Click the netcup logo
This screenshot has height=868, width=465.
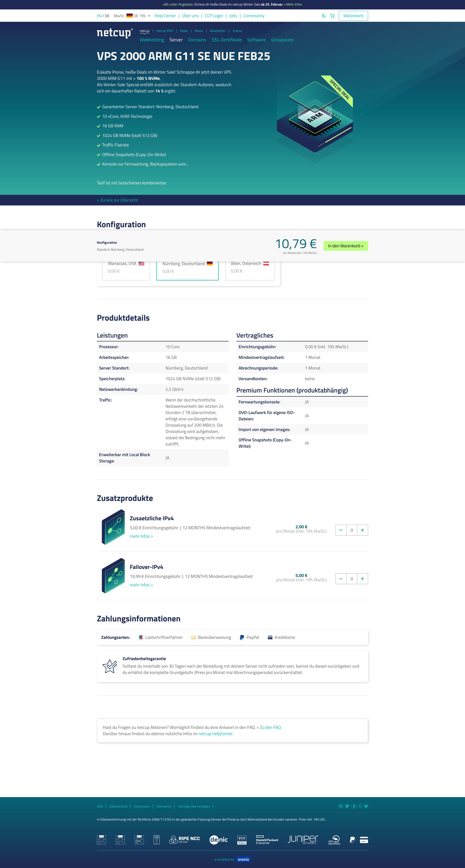pos(115,33)
